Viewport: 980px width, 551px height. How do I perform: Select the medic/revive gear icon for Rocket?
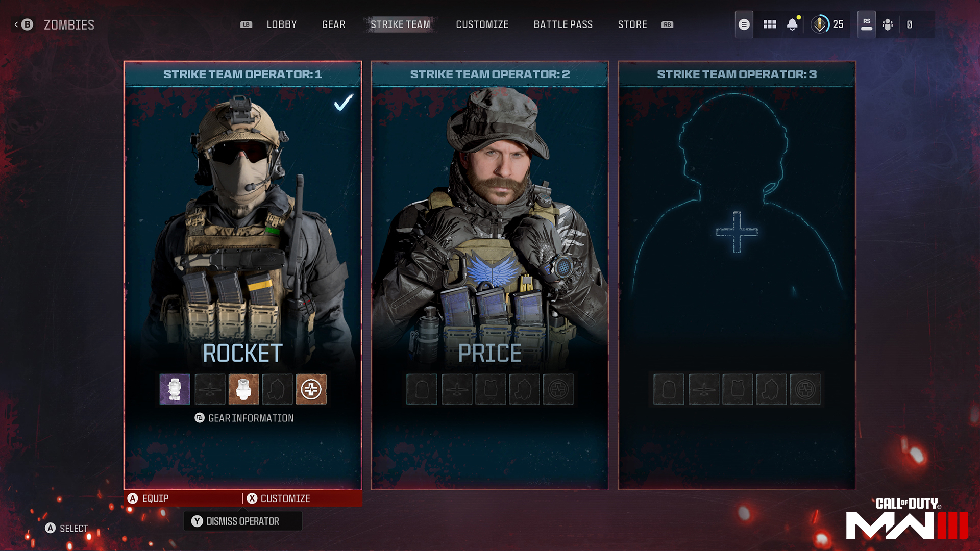(311, 389)
